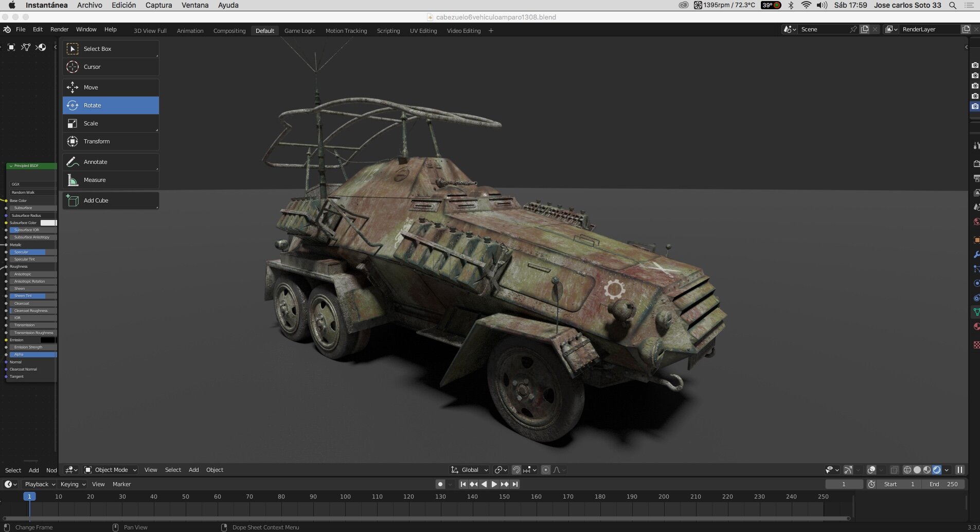This screenshot has height=532, width=980.
Task: Select the Add Cube tool
Action: tap(111, 200)
